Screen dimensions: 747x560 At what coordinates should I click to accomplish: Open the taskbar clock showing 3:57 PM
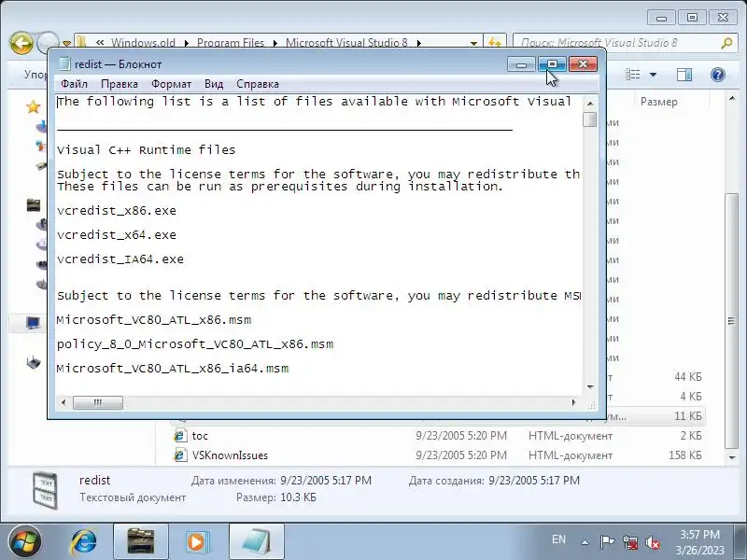pyautogui.click(x=699, y=542)
